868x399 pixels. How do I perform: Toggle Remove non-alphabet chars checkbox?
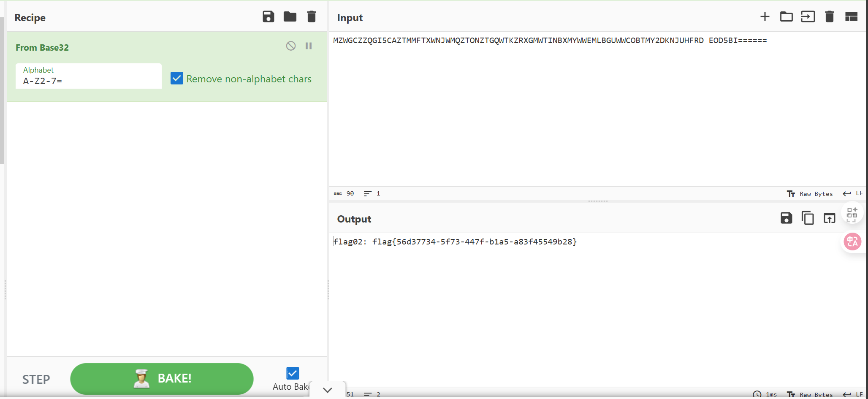point(177,79)
